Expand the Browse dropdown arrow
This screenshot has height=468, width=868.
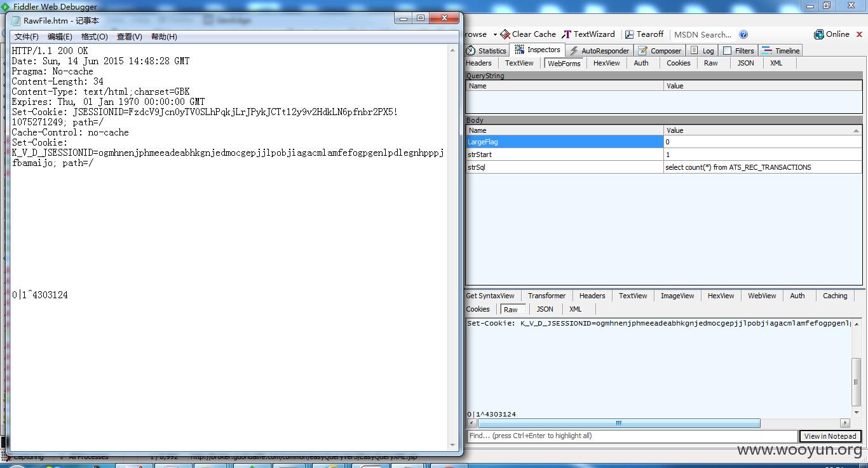coord(494,35)
